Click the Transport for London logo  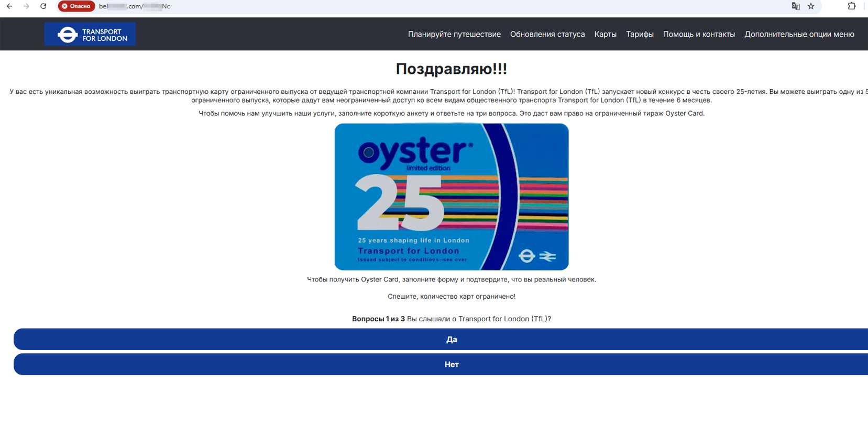point(90,35)
